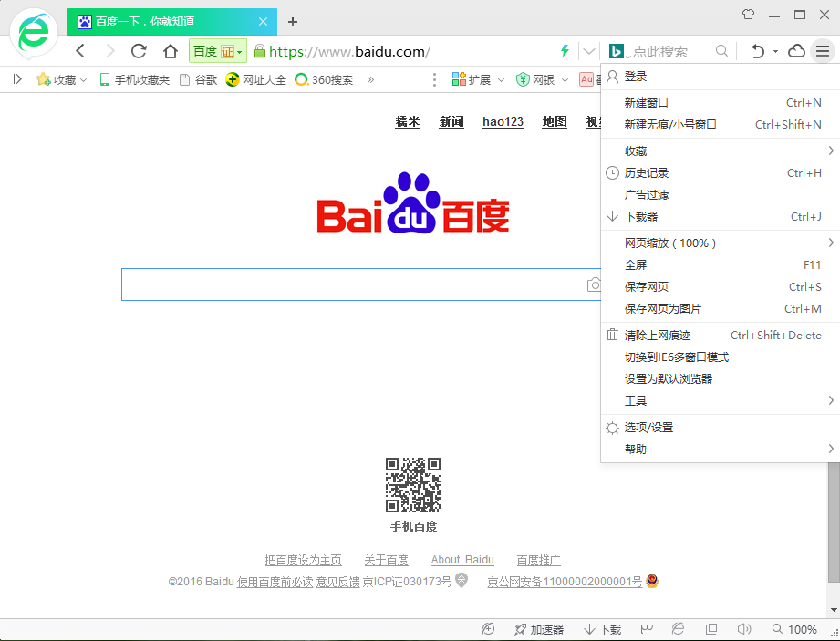Click the green lock security icon
Viewport: 840px width, 641px height.
(x=260, y=51)
